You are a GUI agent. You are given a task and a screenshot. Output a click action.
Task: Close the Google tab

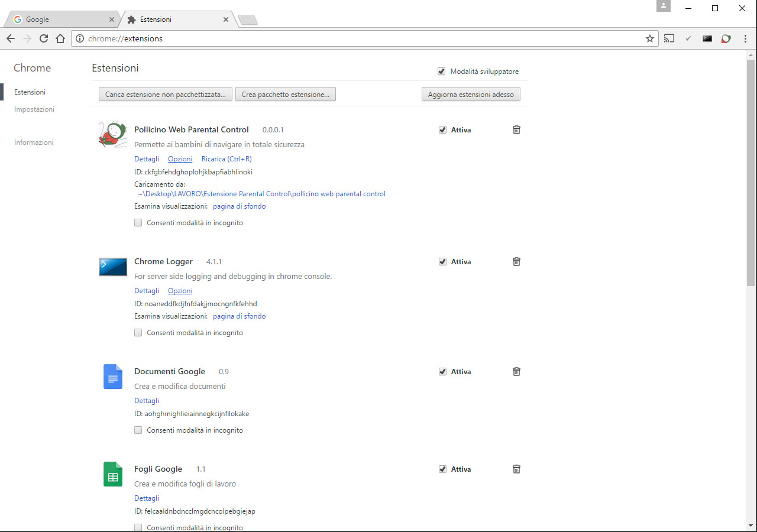(x=112, y=20)
